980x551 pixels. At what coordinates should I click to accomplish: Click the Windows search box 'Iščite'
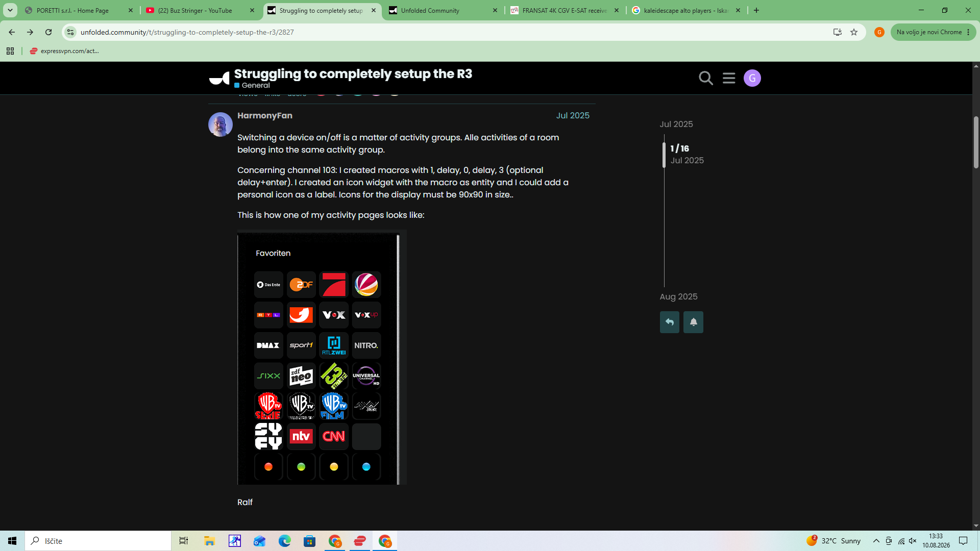coord(98,541)
